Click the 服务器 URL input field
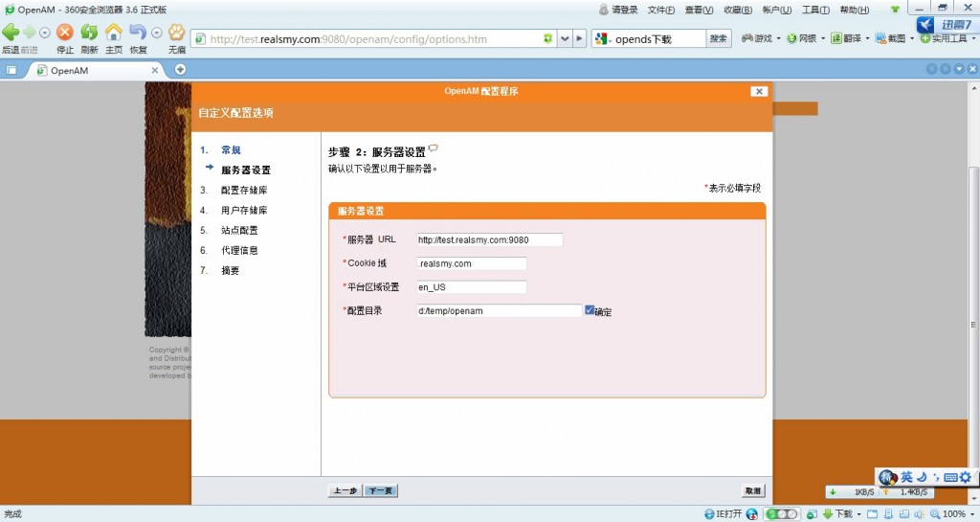 [489, 239]
